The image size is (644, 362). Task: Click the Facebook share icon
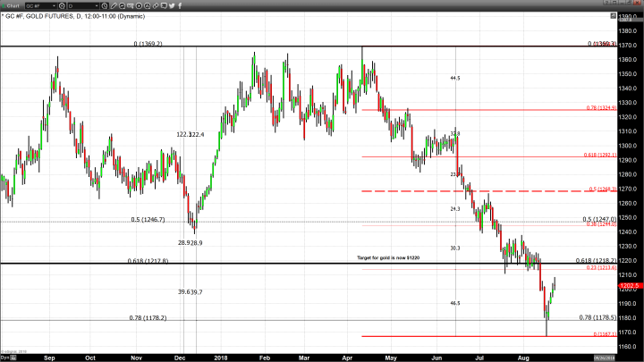pos(180,6)
